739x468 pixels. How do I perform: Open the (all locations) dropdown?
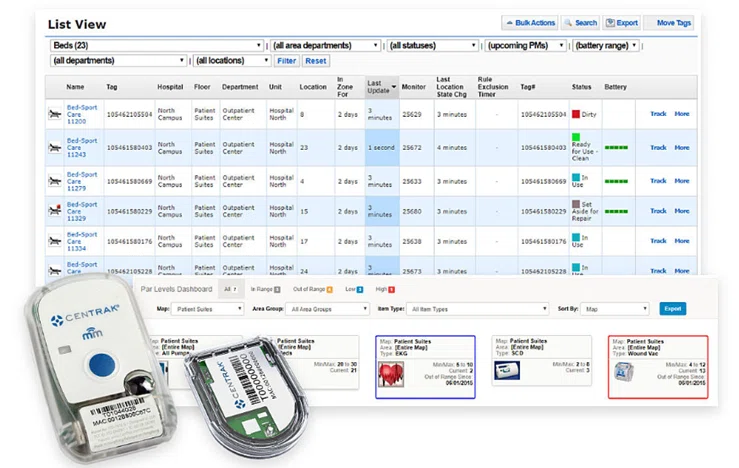[232, 60]
